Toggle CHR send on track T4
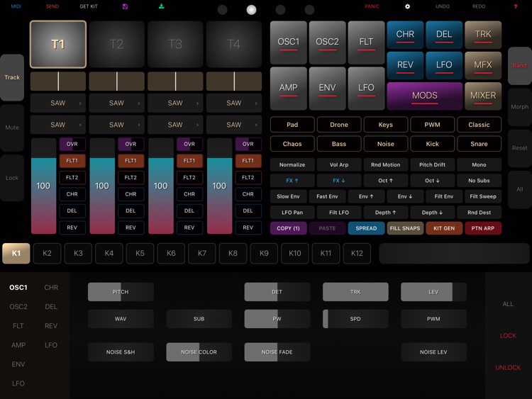 pos(248,194)
